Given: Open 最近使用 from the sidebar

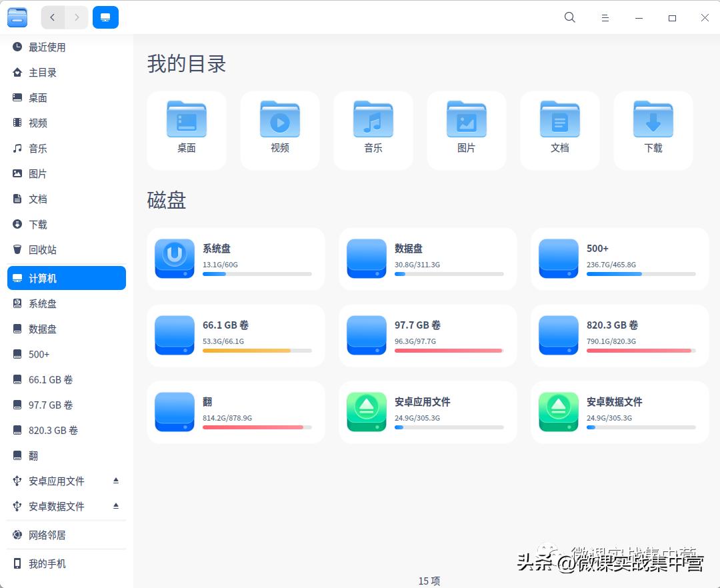Looking at the screenshot, I should 47,47.
